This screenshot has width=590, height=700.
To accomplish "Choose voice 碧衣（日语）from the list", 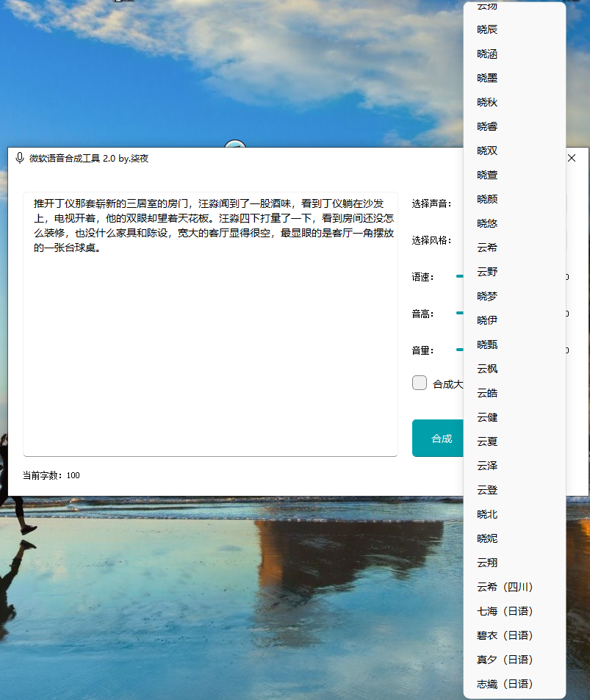I will coord(505,635).
